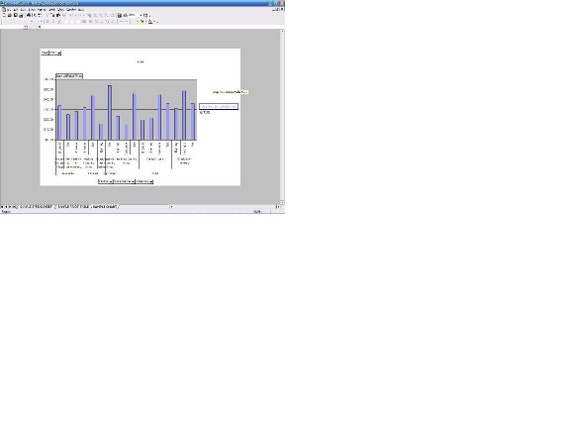The width and height of the screenshot is (570, 428).
Task: Toggle Underline formatting in the formatting toolbar
Action: coord(59,22)
